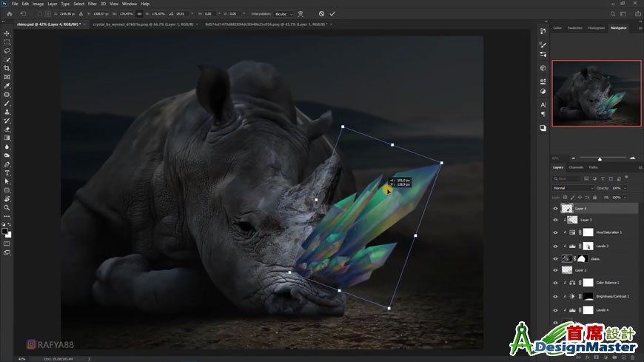Screen dimensions: 644x362
Task: Open the File menu
Action: coord(14,4)
